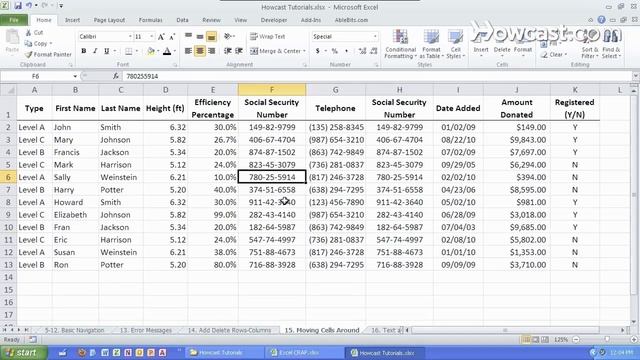The width and height of the screenshot is (640, 360).
Task: Open the File tab
Action: pos(14,20)
